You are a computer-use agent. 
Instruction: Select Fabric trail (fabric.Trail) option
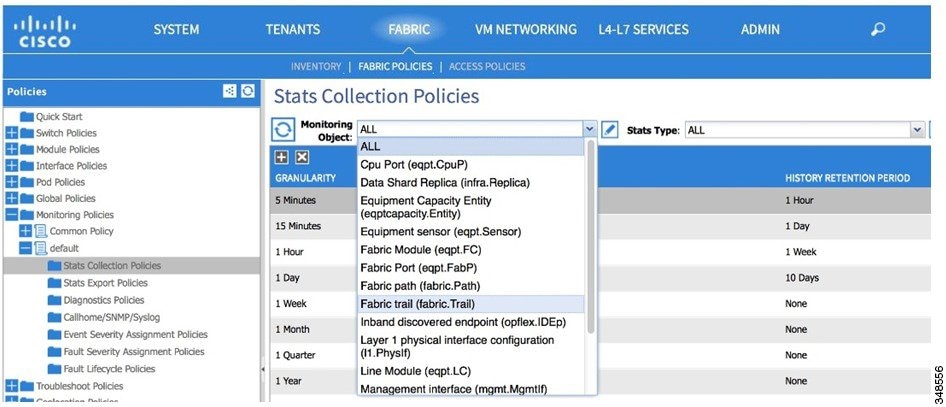tap(471, 304)
